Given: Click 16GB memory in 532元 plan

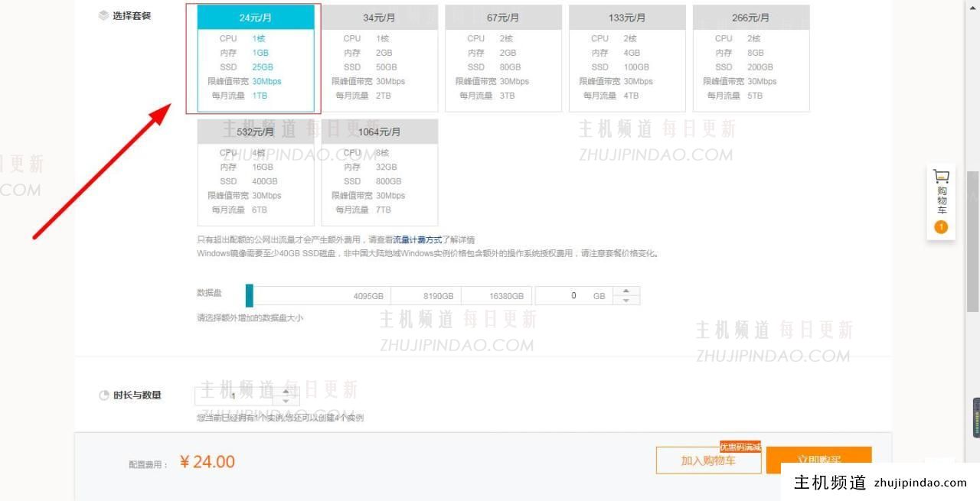Looking at the screenshot, I should coord(263,167).
